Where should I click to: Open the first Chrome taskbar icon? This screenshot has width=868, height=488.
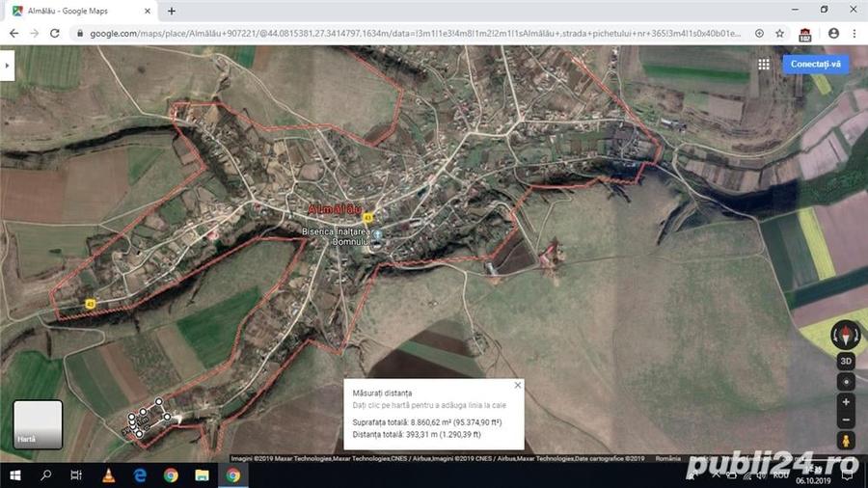point(171,475)
